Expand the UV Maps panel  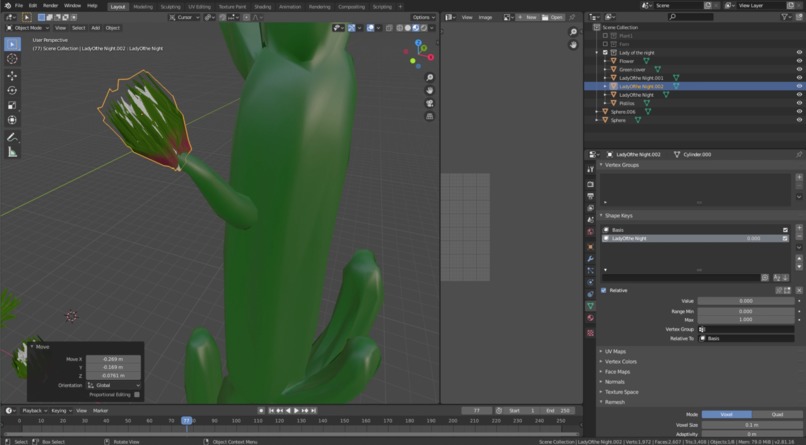[x=615, y=351]
